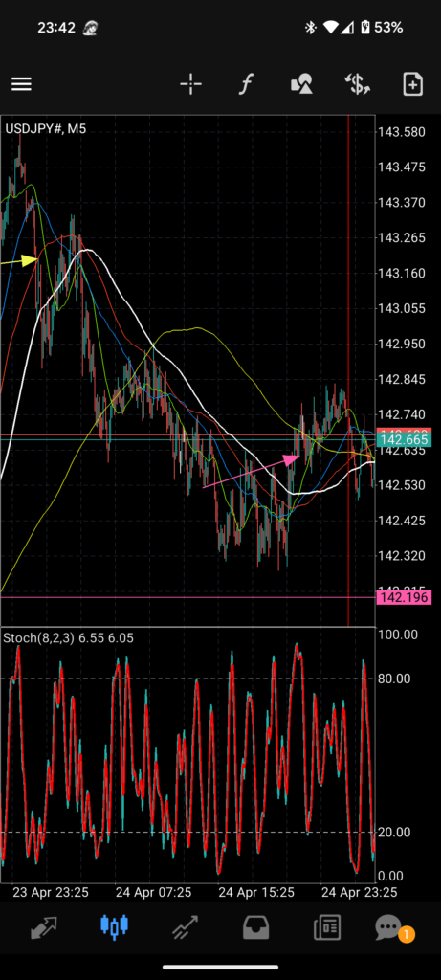This screenshot has width=441, height=980.
Task: Select the 143.580 price axis label
Action: (x=402, y=132)
